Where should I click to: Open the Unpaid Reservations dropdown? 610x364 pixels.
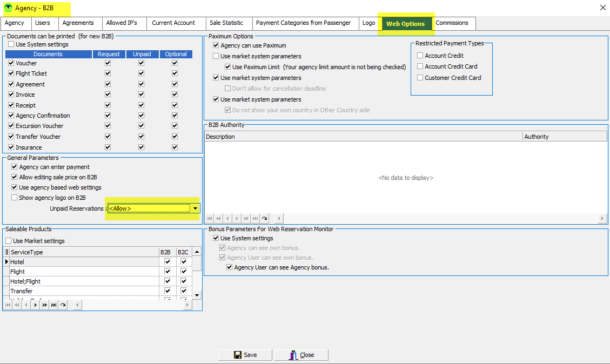(195, 208)
